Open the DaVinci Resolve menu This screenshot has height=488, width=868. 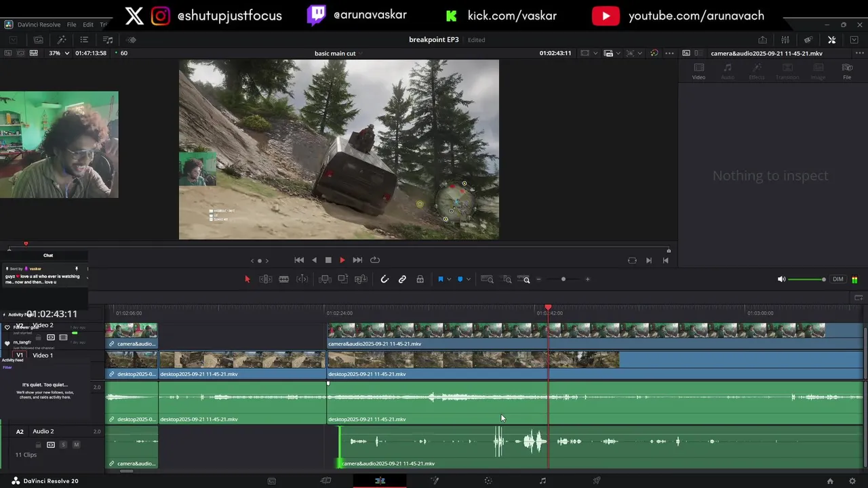(39, 24)
